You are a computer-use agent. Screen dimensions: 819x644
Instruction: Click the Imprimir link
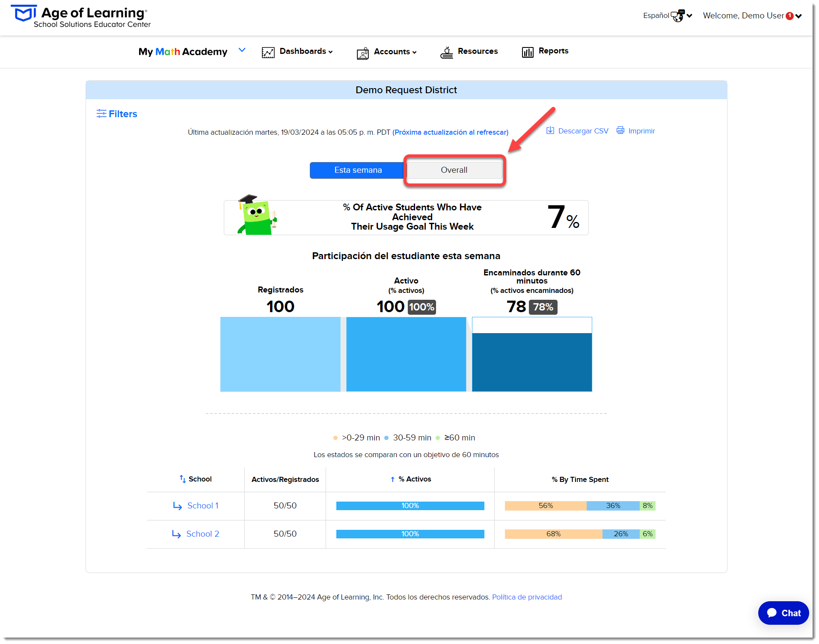click(x=641, y=131)
